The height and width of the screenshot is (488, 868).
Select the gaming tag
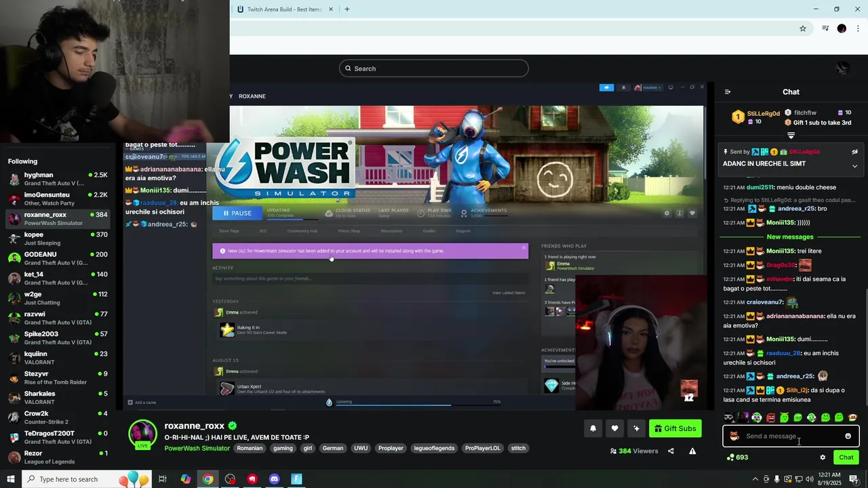tap(283, 448)
